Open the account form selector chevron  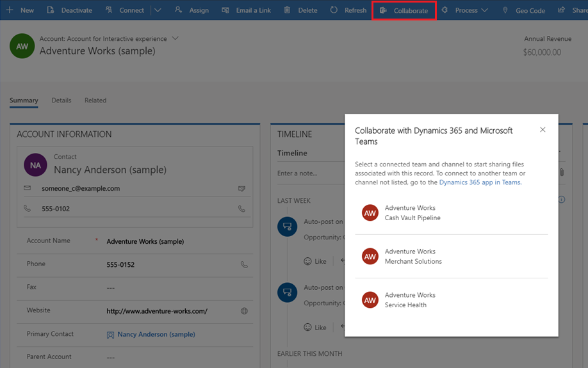(x=176, y=38)
